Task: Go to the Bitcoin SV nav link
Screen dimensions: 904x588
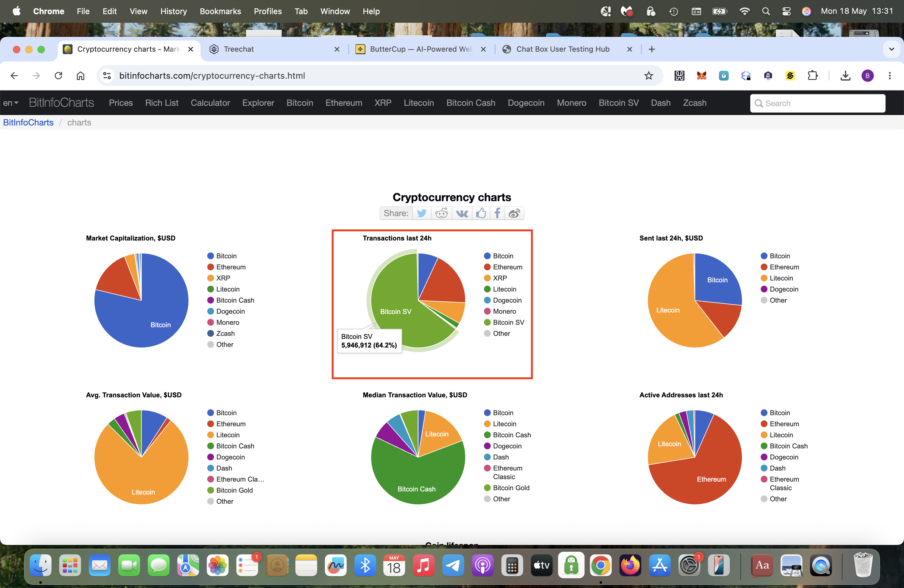Action: [618, 103]
